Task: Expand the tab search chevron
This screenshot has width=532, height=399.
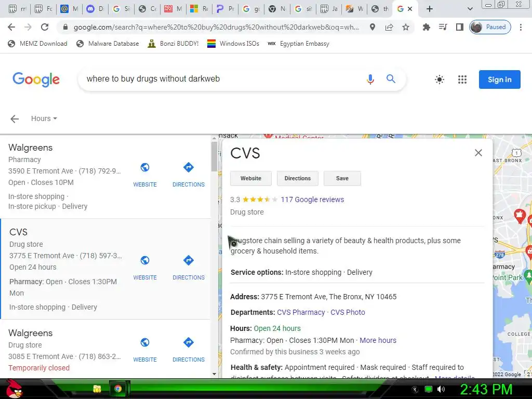Action: coord(470,9)
